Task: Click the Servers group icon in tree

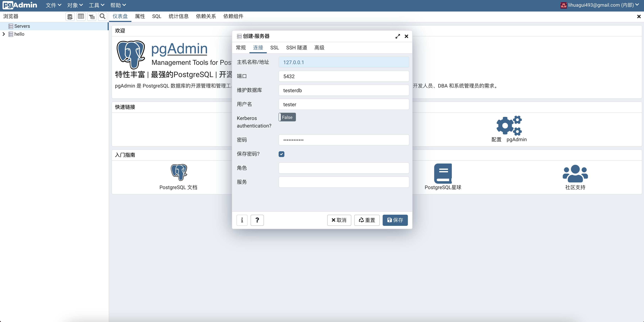Action: click(x=11, y=26)
